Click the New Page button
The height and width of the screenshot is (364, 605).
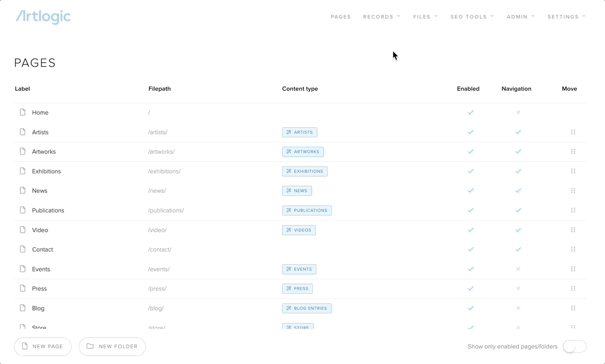coord(43,346)
